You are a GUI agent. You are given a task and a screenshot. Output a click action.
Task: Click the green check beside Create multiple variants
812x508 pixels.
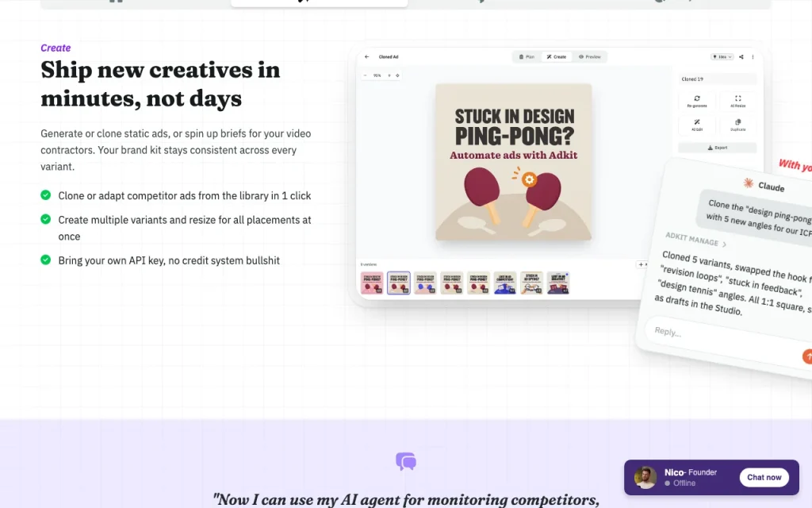pos(45,219)
